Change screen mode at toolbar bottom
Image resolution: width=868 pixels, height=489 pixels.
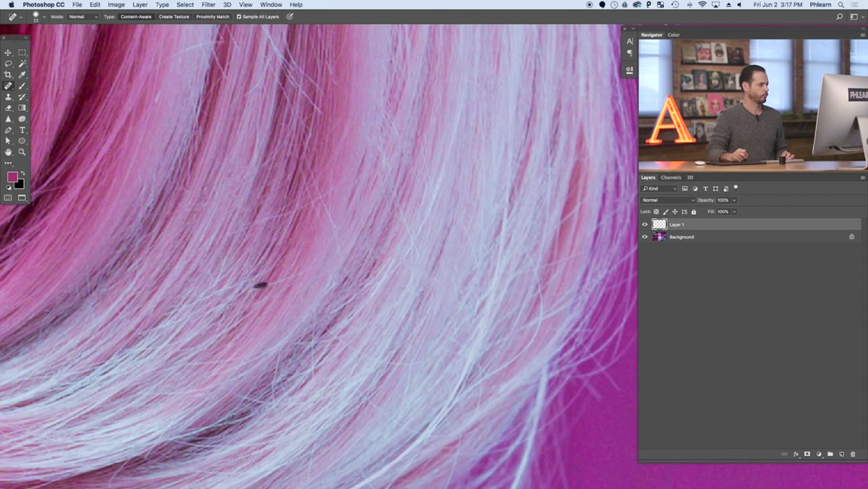(22, 197)
